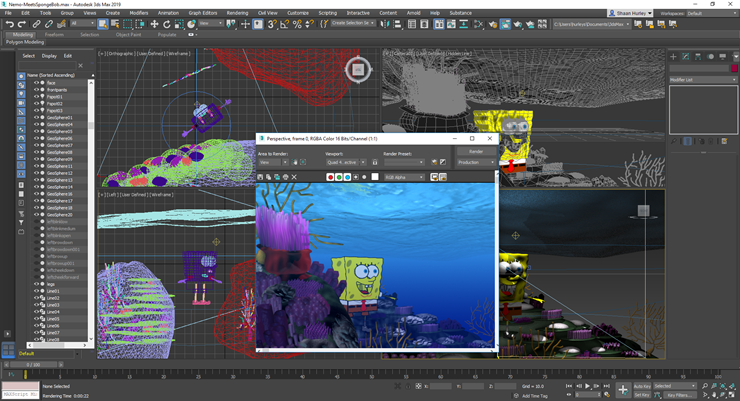Click the Redo arrow icon
Image resolution: width=740 pixels, height=401 pixels.
[x=22, y=24]
